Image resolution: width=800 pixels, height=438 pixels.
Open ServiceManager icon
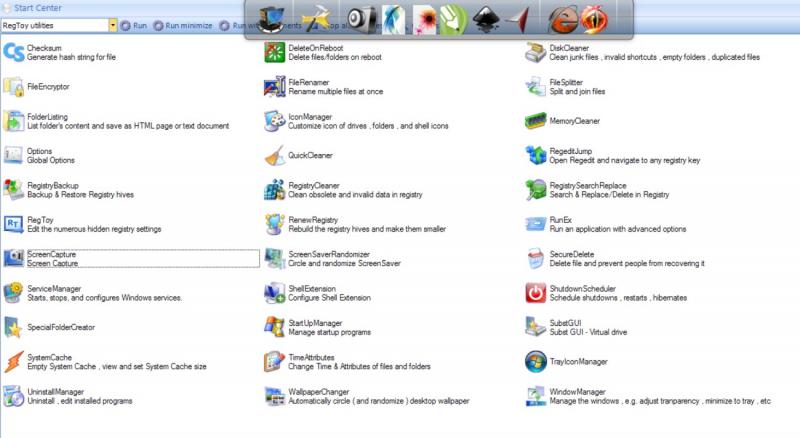tap(14, 293)
